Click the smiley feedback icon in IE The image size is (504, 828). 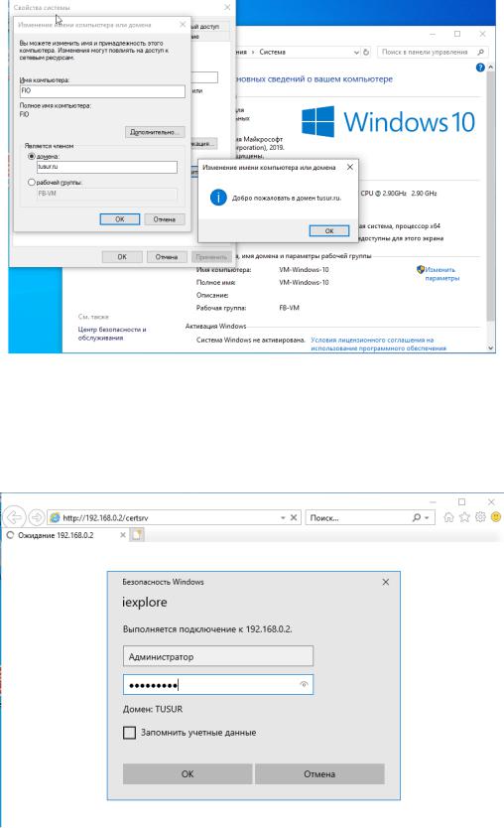coord(496,517)
